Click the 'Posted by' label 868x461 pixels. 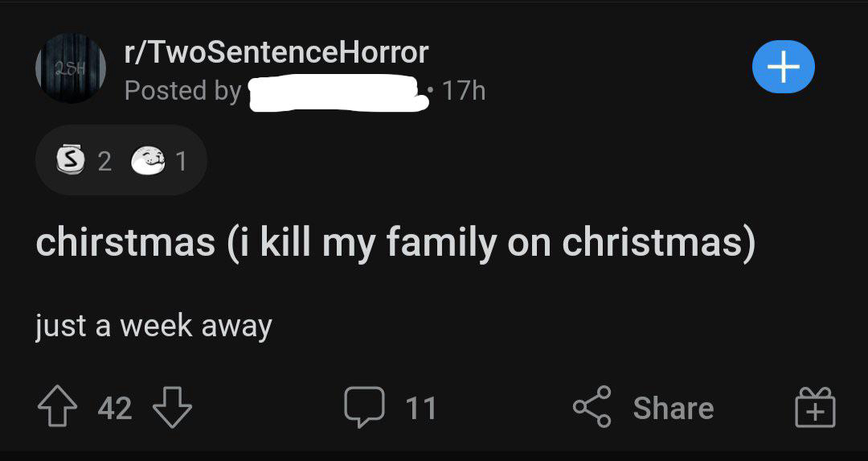(182, 91)
